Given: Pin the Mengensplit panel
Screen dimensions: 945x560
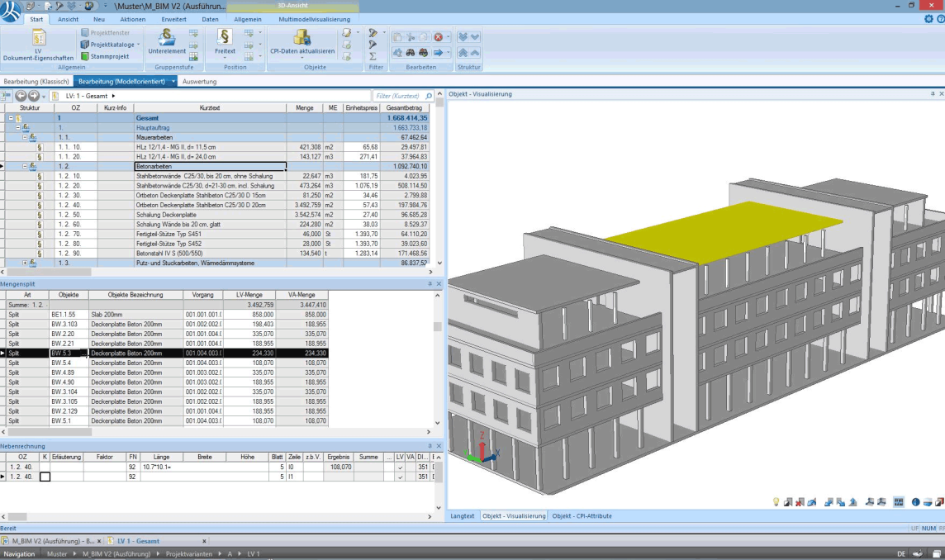Looking at the screenshot, I should pyautogui.click(x=430, y=284).
